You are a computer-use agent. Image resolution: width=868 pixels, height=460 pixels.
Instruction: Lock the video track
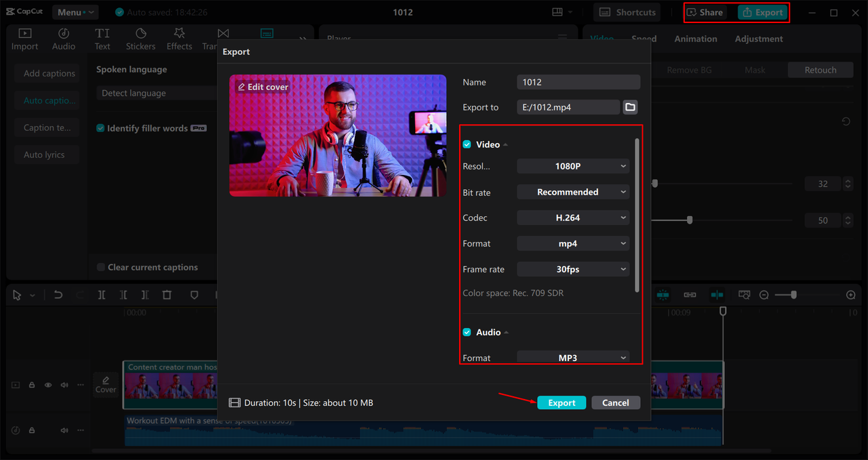pos(32,385)
